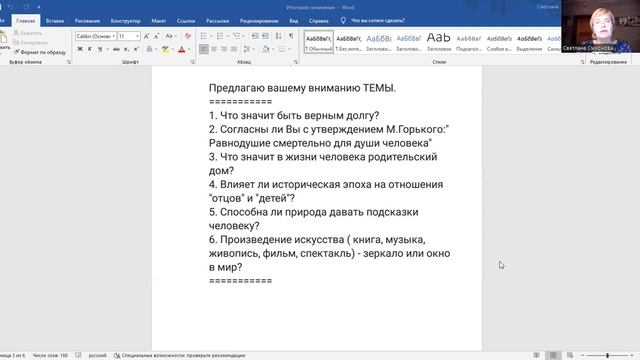Open Абзац dialog launcher
Image resolution: width=640 pixels, height=360 pixels.
(x=296, y=62)
